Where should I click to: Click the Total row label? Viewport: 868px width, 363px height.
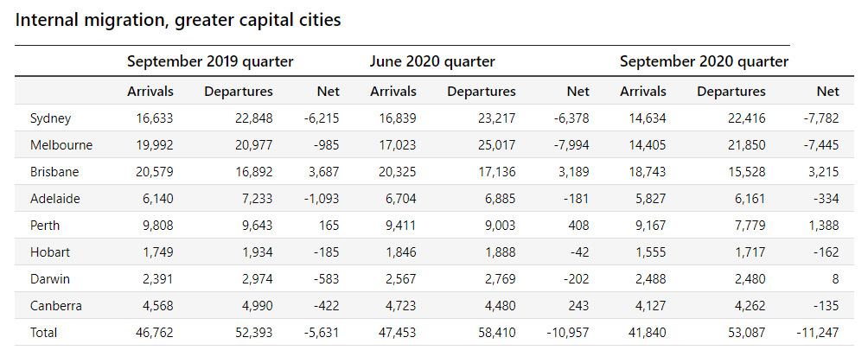tap(45, 333)
